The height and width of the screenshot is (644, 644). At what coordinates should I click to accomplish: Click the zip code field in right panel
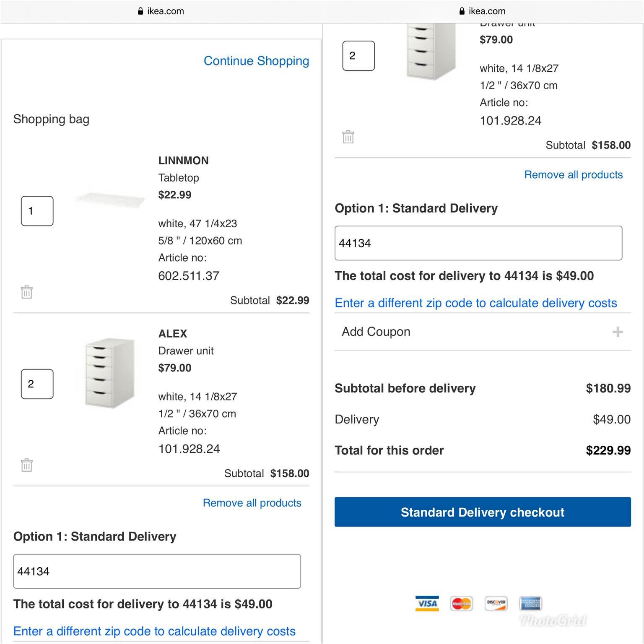(x=478, y=243)
